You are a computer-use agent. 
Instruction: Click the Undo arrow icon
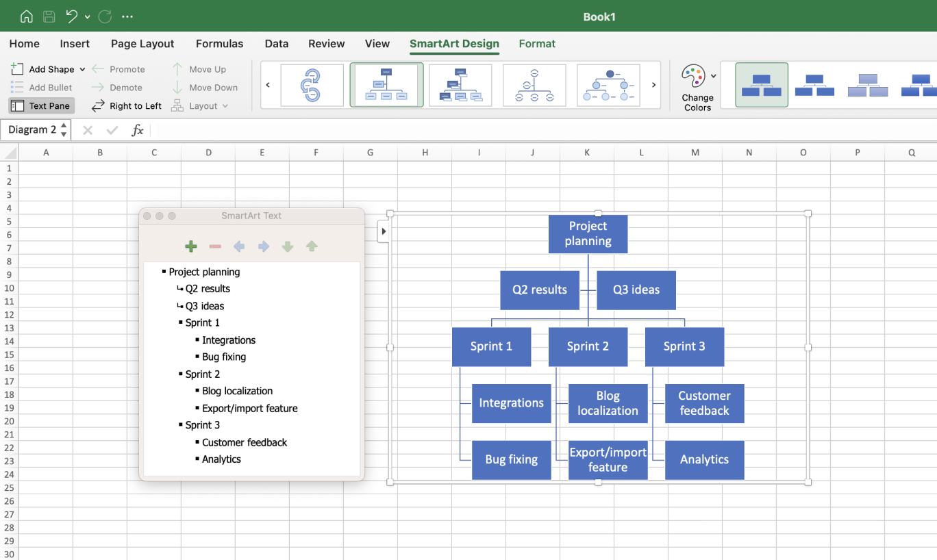point(71,16)
